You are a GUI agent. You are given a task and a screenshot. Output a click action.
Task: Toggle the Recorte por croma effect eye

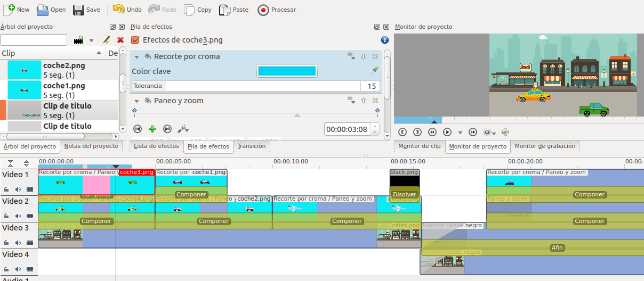(148, 57)
